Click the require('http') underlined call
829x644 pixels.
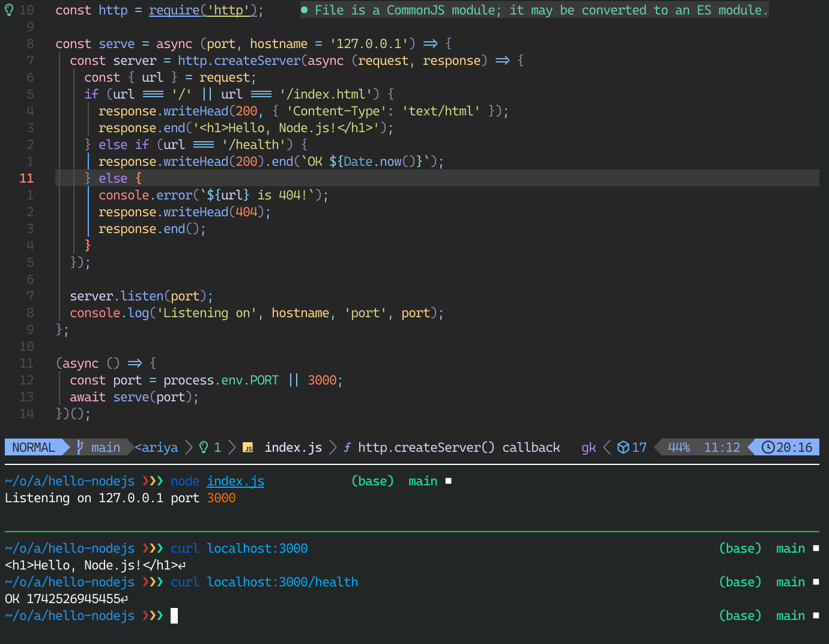coord(203,10)
